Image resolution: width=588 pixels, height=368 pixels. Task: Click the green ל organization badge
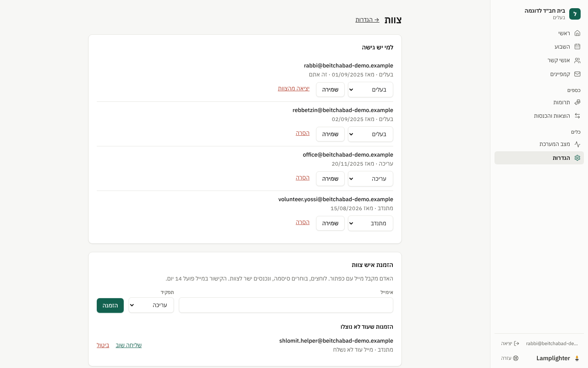[x=575, y=14]
